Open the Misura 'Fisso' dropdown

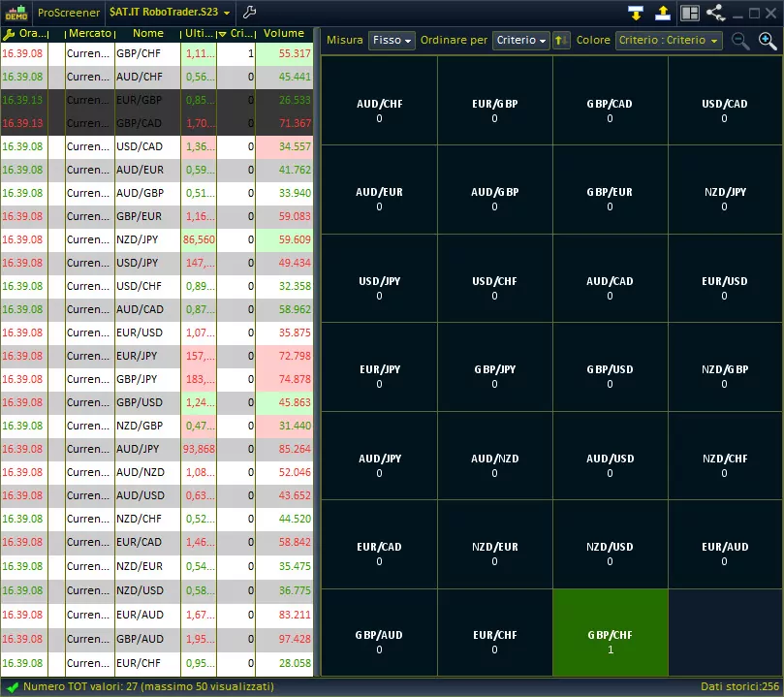click(392, 41)
